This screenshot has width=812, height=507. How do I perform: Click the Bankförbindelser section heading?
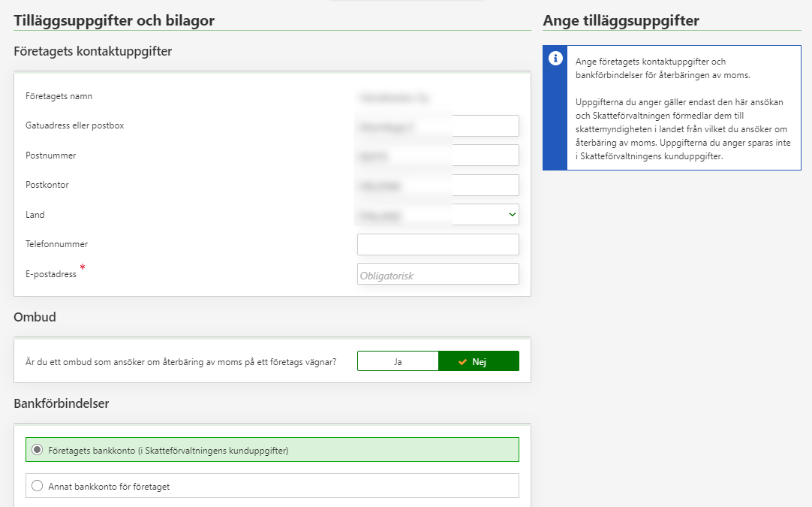(x=62, y=403)
